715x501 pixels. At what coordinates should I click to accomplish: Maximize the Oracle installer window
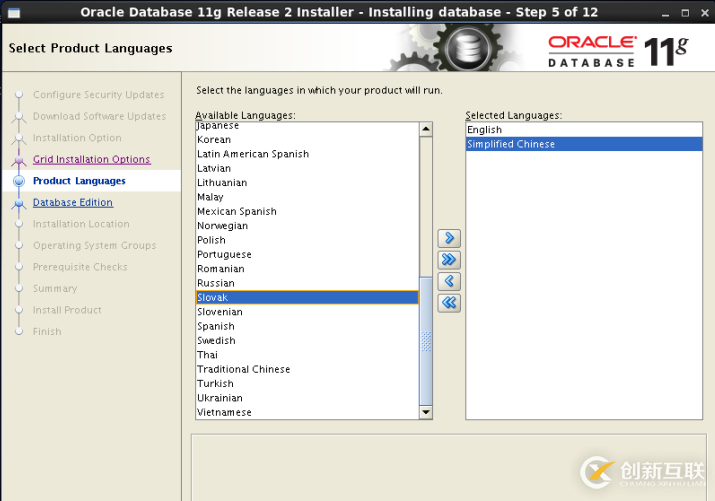pyautogui.click(x=685, y=13)
